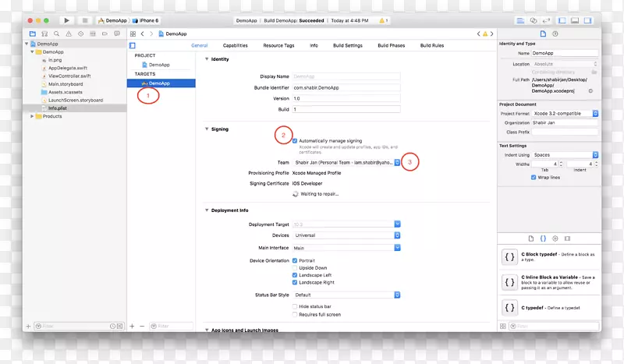Click the related items grid icon
The width and height of the screenshot is (624, 364).
point(133,34)
